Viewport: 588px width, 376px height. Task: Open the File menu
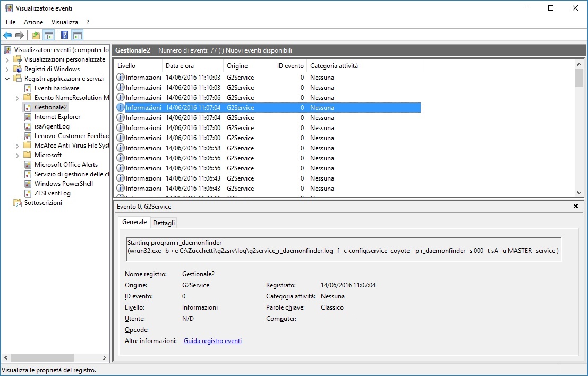pos(11,22)
